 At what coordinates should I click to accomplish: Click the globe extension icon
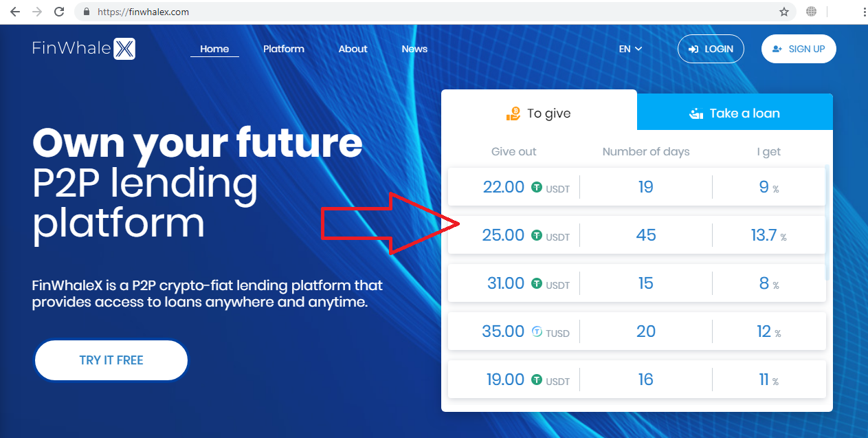click(812, 12)
